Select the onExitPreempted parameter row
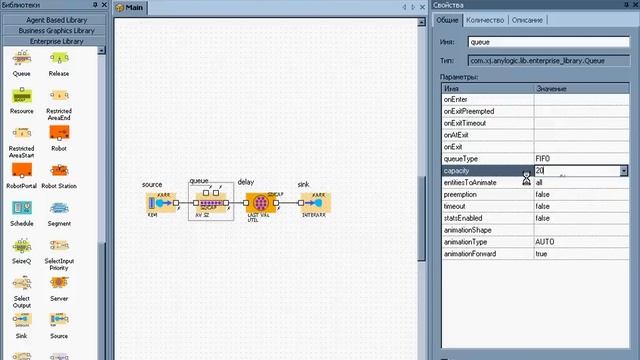Screen dimensions: 640x360 (535, 111)
